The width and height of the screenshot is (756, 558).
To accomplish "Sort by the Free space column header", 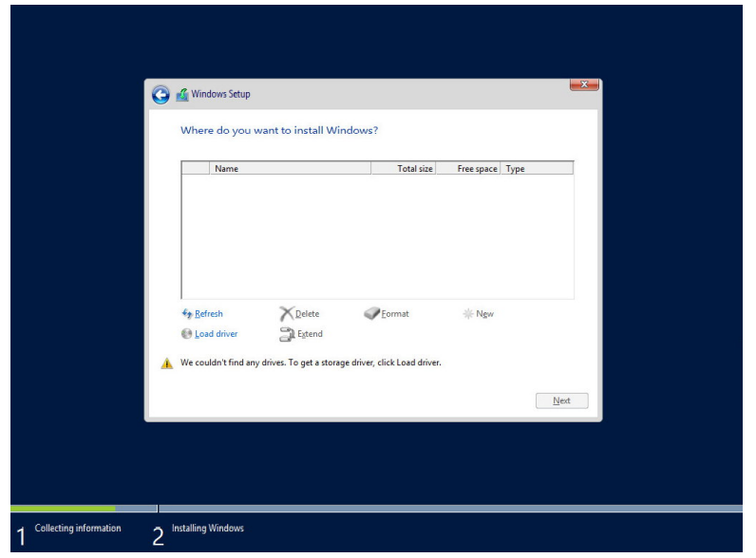I will [x=468, y=168].
